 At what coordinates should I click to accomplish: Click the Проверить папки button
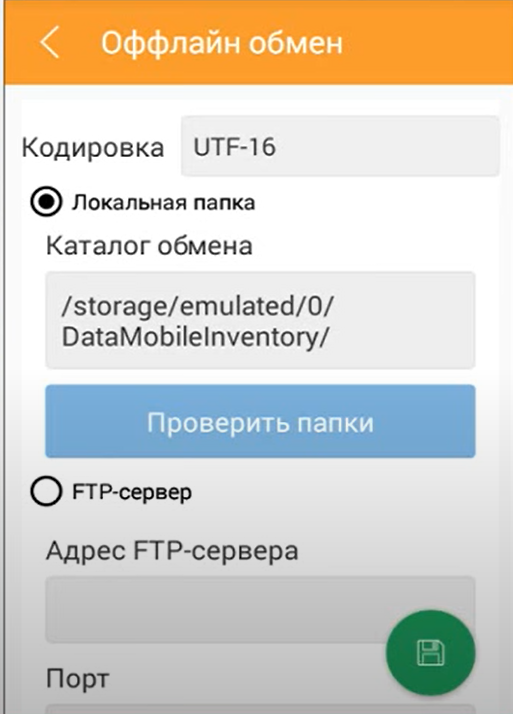[260, 421]
